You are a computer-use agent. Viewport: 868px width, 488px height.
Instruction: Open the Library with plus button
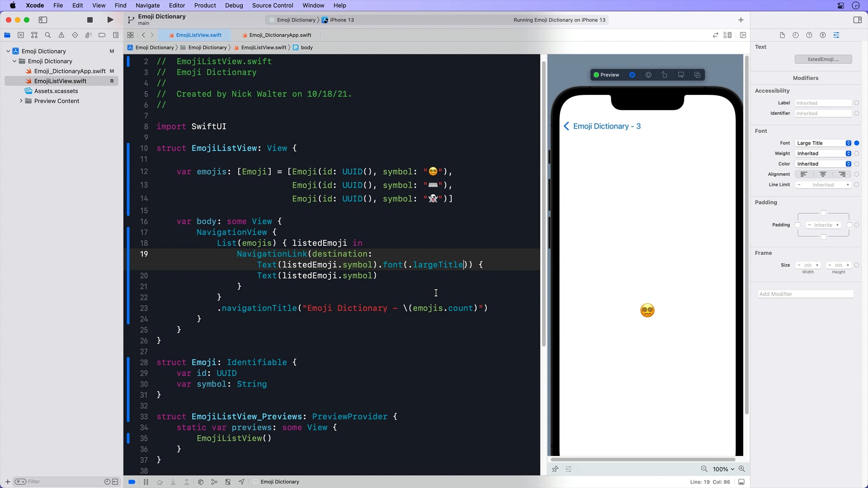(741, 20)
